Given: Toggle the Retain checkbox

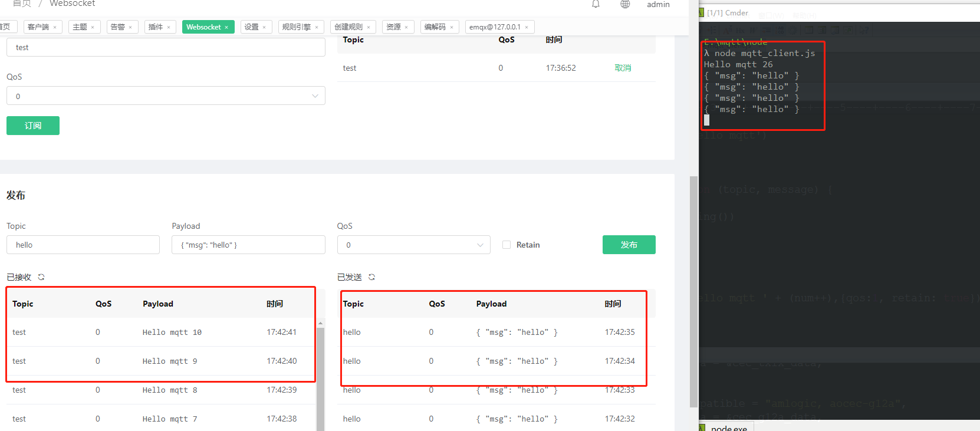Looking at the screenshot, I should tap(507, 245).
